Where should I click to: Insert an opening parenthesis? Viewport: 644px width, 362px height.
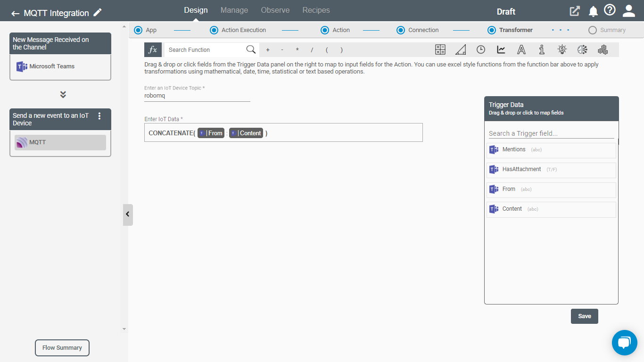(327, 50)
